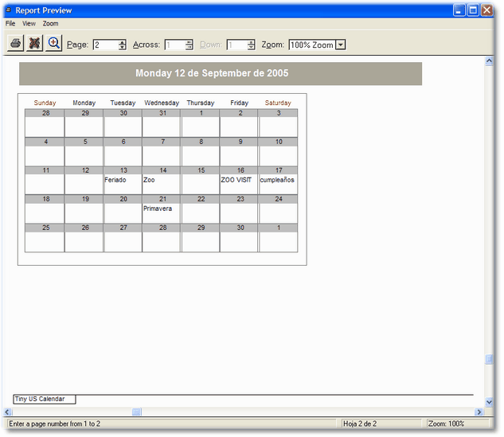Click the horizontal scrollbar thumb
The image size is (504, 437).
pyautogui.click(x=137, y=412)
